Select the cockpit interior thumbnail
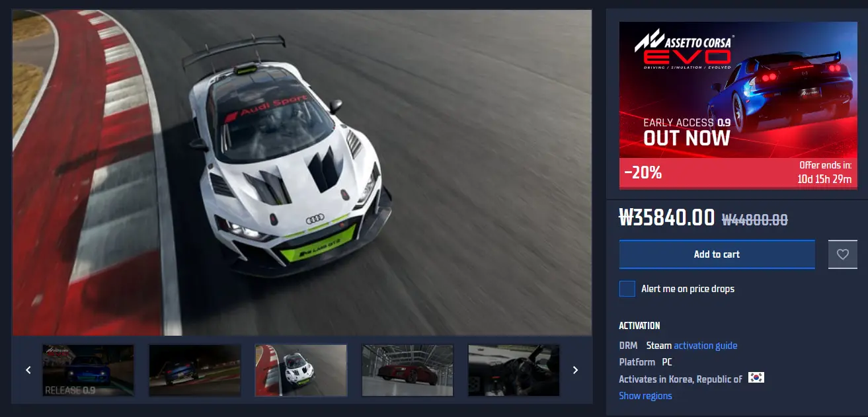This screenshot has height=417, width=868. [x=514, y=370]
